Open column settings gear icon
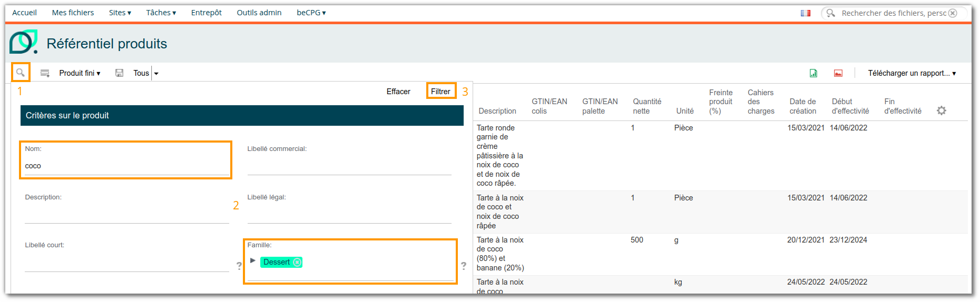Viewport: 980px width, 302px height. coord(942,110)
